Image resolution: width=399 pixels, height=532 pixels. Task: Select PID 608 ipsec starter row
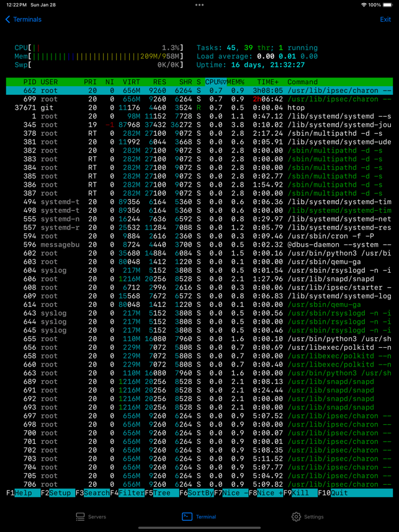coord(199,287)
